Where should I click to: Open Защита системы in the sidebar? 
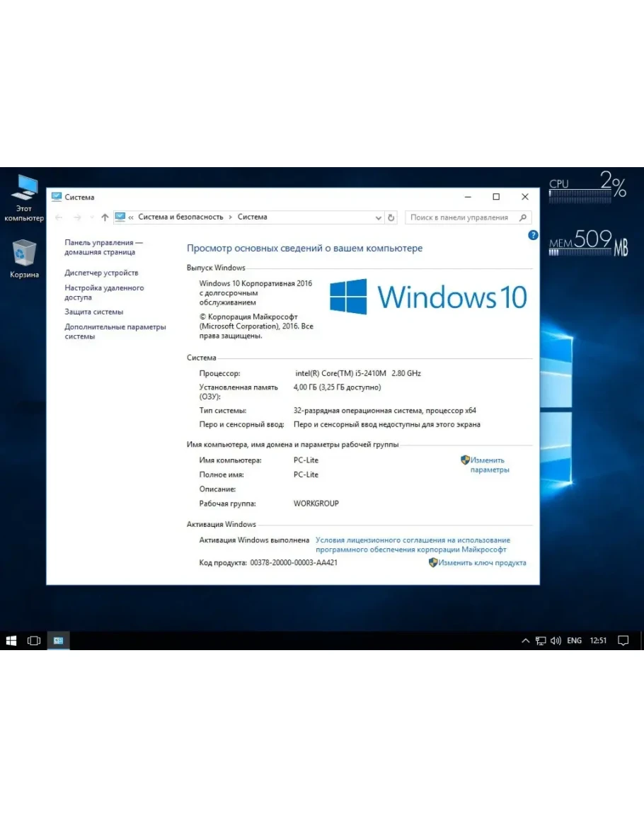(93, 312)
